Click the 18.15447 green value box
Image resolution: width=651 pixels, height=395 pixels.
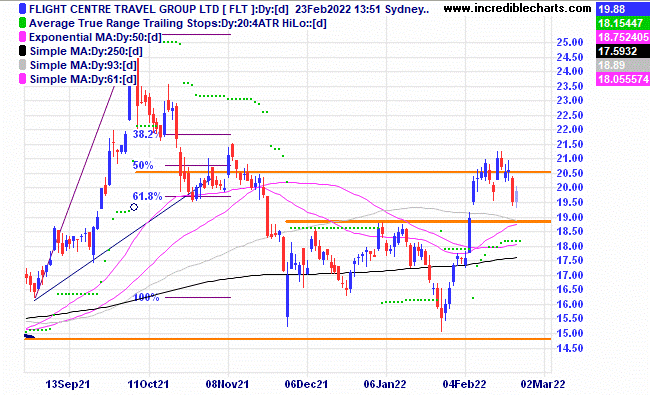click(x=623, y=23)
